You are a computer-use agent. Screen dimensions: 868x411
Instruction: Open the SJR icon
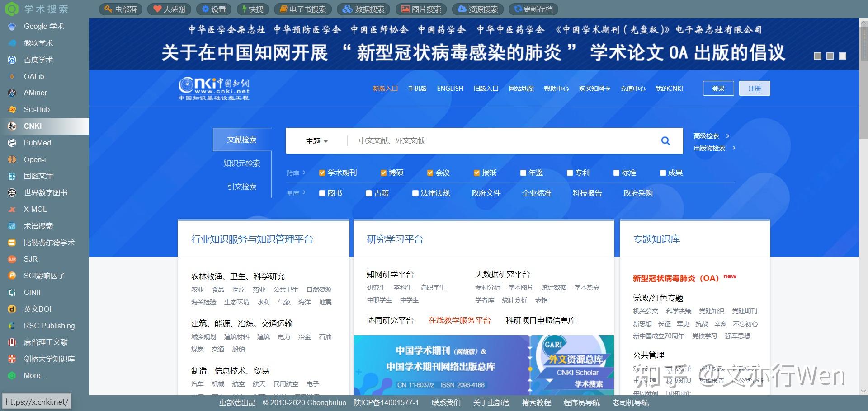tap(12, 259)
